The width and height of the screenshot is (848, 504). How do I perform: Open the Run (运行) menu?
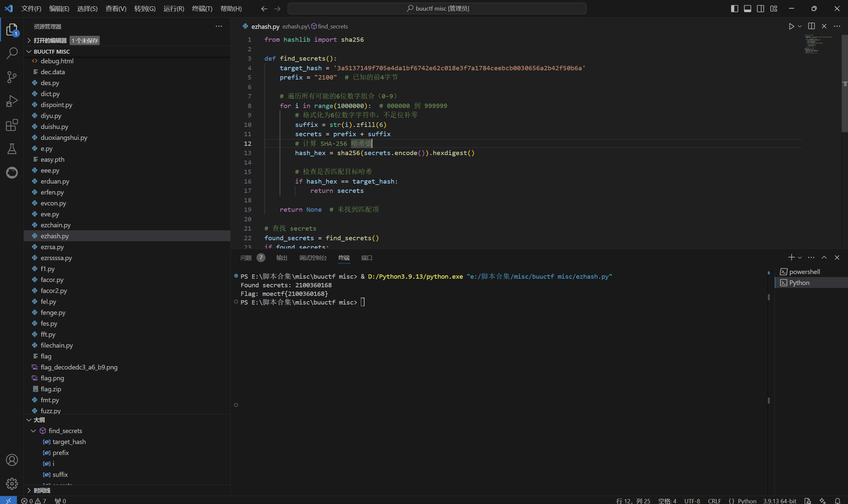pos(174,9)
